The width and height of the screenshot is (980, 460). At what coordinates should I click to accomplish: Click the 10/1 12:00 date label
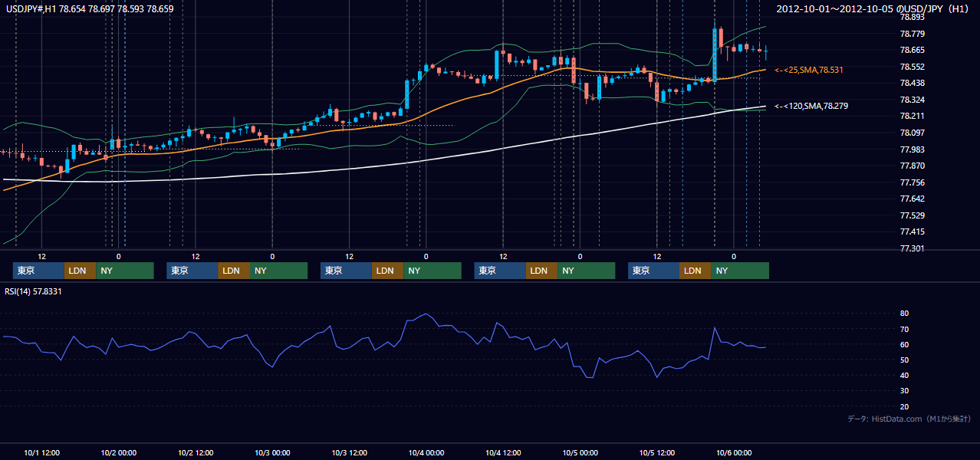click(42, 452)
